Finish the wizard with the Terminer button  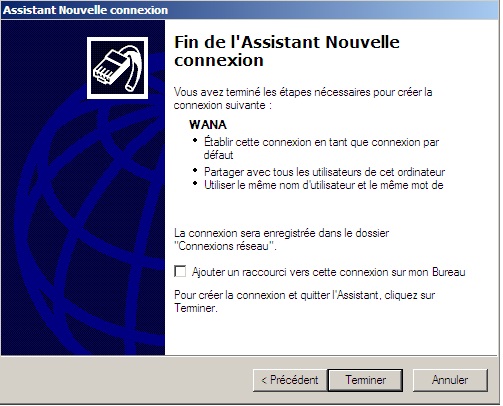(366, 380)
